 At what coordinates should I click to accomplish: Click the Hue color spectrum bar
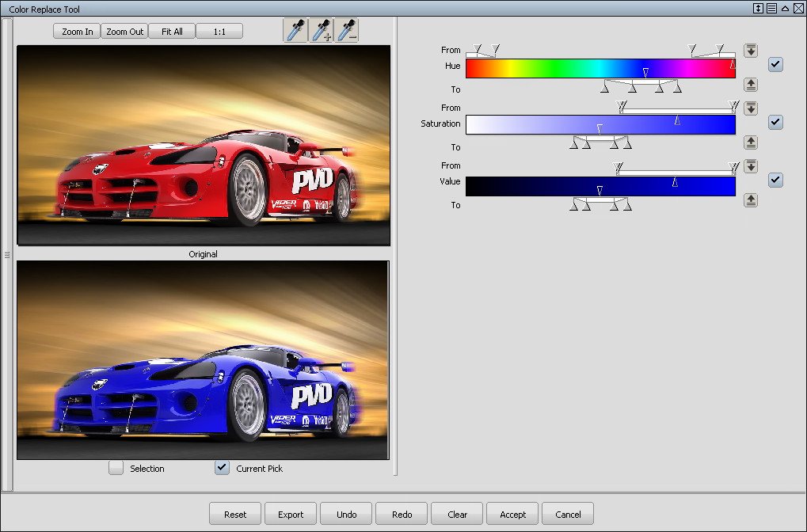[600, 68]
